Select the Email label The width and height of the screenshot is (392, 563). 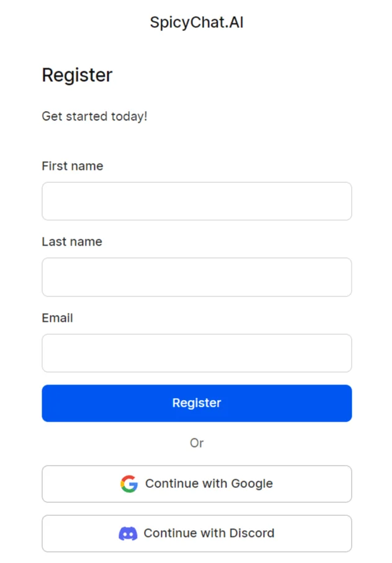point(57,317)
